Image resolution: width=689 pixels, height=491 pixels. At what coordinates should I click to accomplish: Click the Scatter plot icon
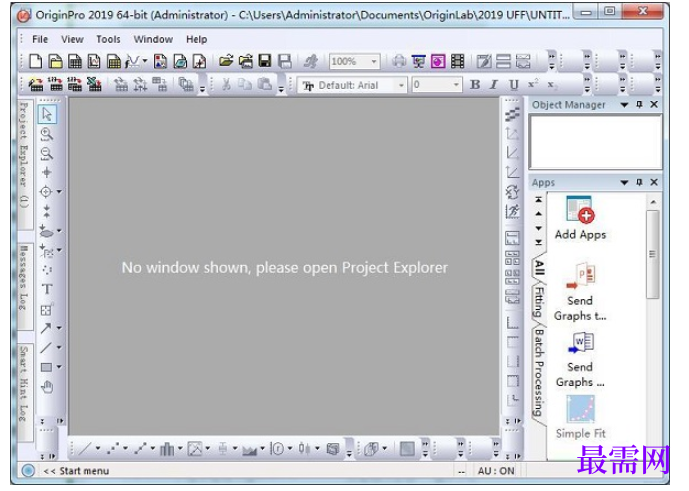pyautogui.click(x=112, y=449)
